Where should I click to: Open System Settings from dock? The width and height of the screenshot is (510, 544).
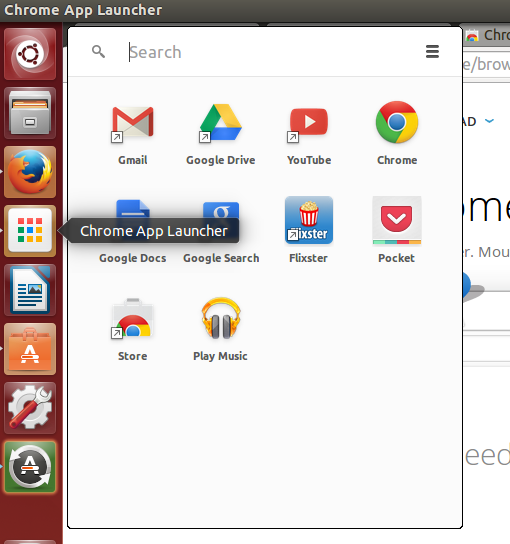pyautogui.click(x=30, y=408)
